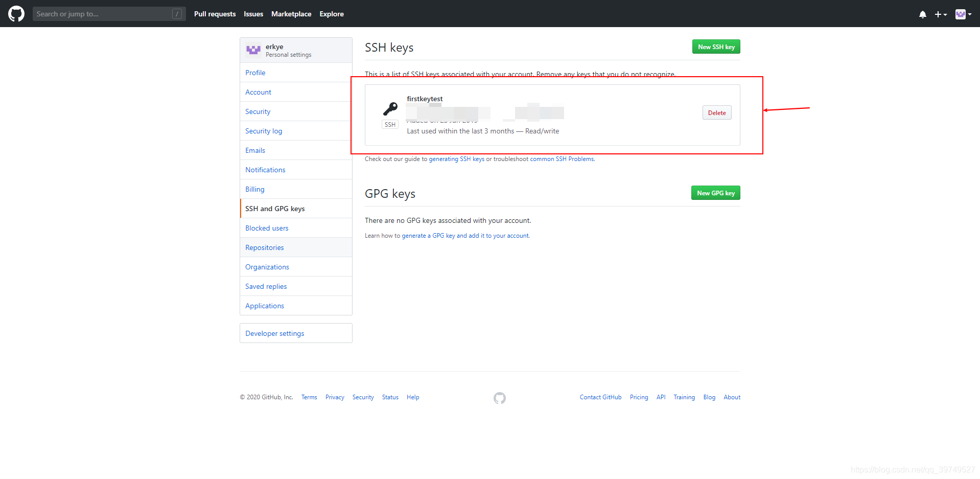Open the user avatar menu in header
Screen dimensions: 980x479
point(963,14)
